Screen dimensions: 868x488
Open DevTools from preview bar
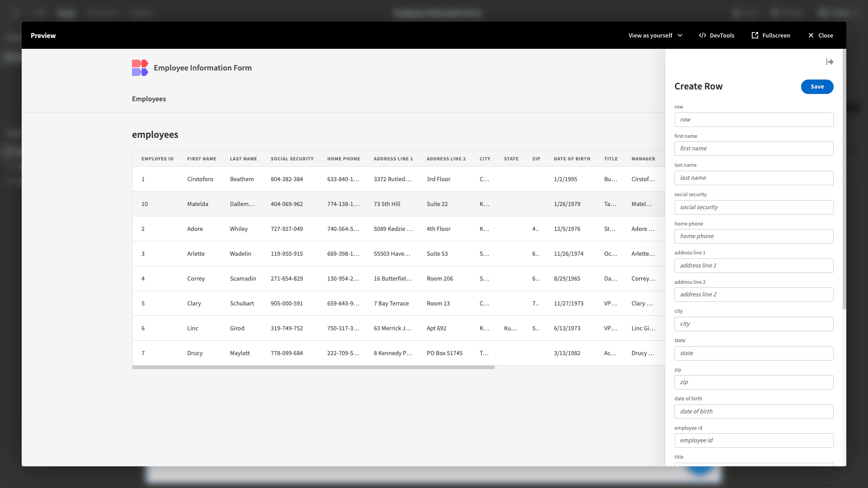(x=717, y=35)
